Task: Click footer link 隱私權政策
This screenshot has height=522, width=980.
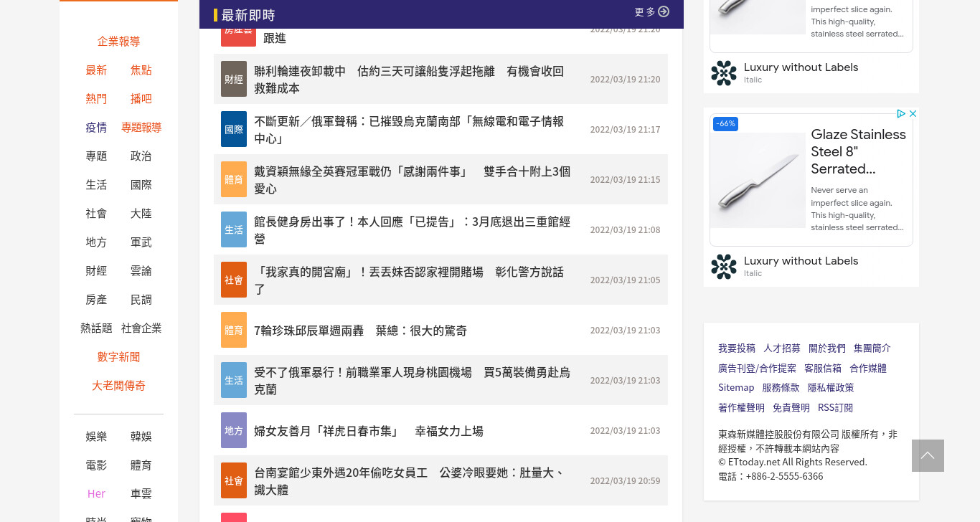Action: pos(831,388)
